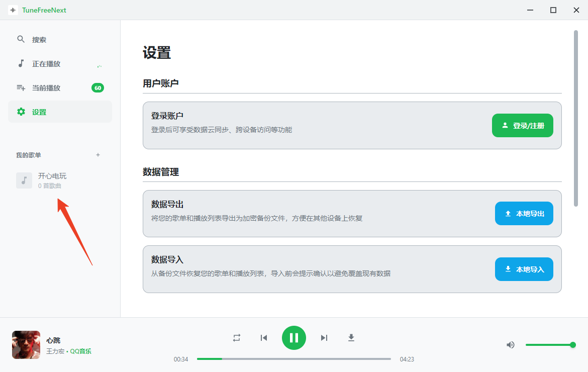Viewport: 588px width, 372px height.
Task: Adjust the volume slider
Action: point(549,345)
